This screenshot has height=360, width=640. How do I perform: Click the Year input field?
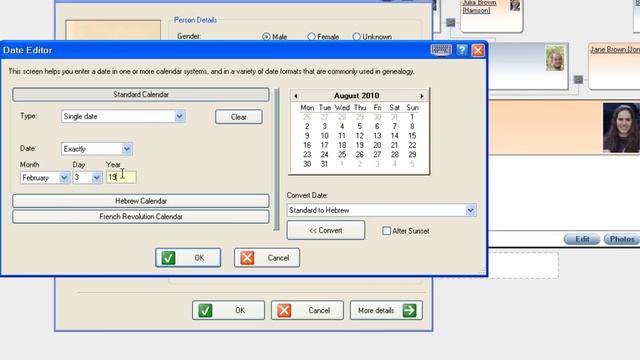pos(121,178)
